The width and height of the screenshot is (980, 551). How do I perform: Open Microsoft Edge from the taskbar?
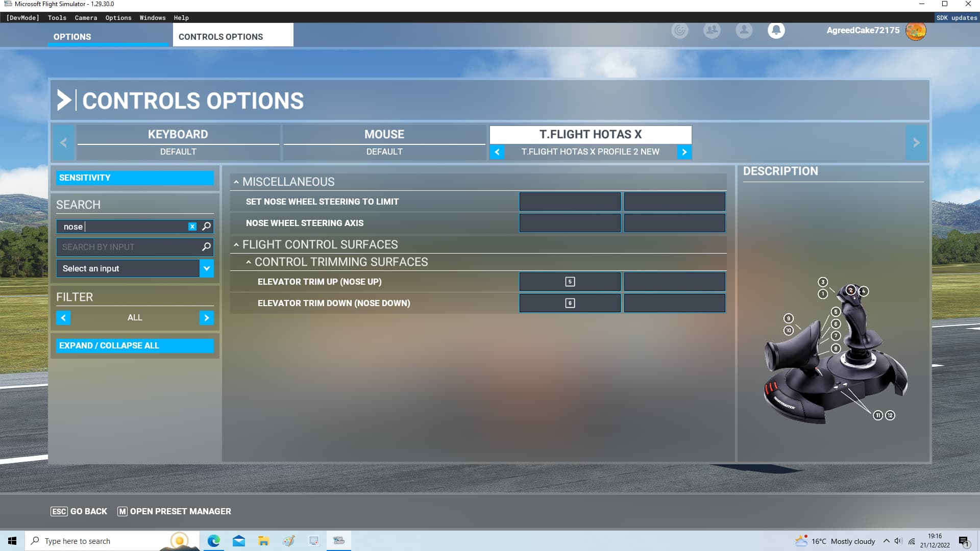pos(213,541)
